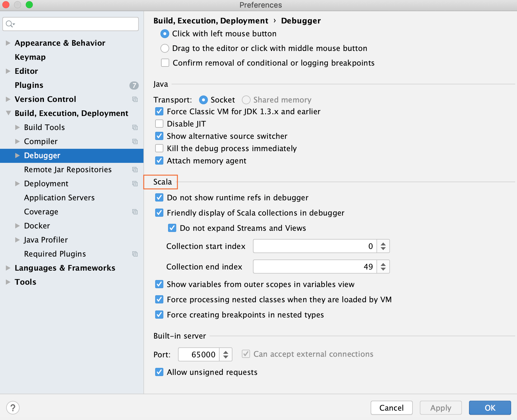
Task: Click the project-level icon next to Deployment
Action: click(x=135, y=184)
